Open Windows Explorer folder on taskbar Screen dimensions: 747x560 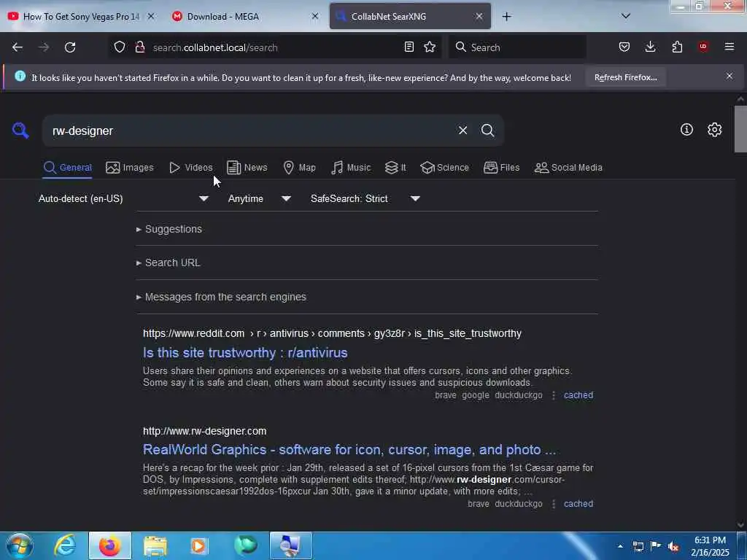pyautogui.click(x=155, y=546)
